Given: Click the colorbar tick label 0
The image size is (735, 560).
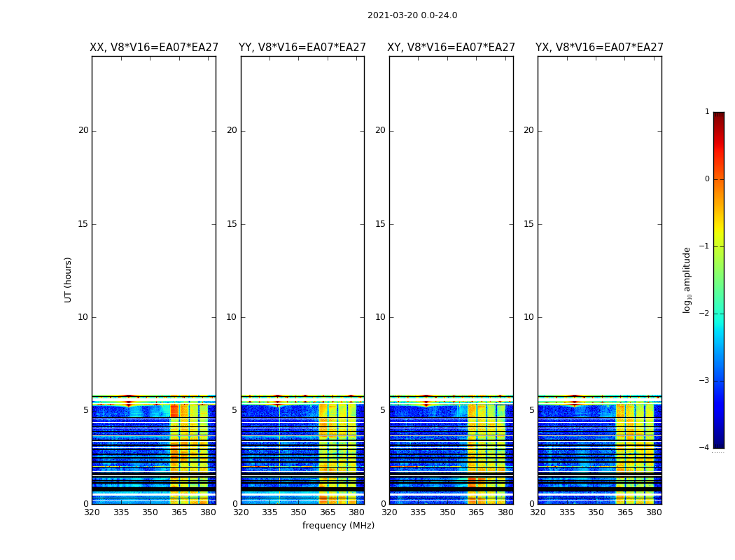Looking at the screenshot, I should pos(706,179).
